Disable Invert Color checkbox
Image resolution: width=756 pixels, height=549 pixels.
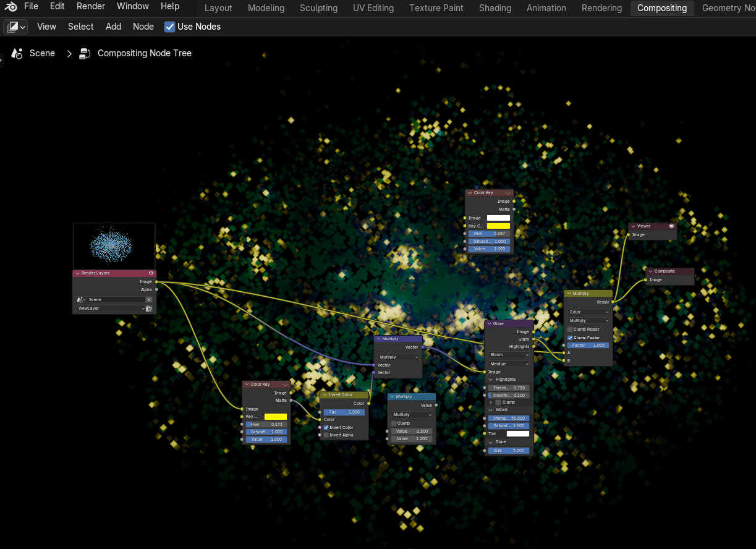pos(326,427)
